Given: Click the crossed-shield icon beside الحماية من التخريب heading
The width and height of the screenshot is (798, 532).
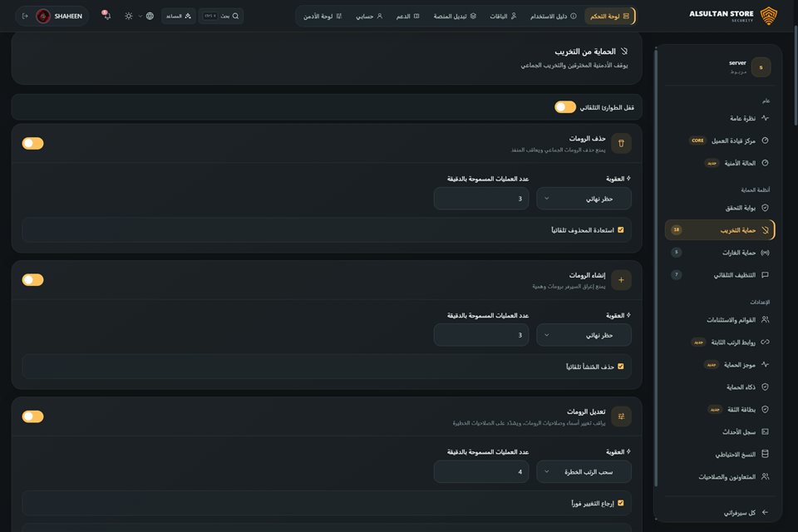Looking at the screenshot, I should point(624,52).
